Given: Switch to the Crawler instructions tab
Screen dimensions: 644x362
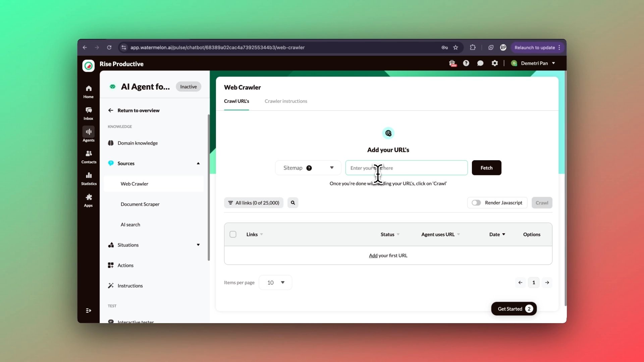Looking at the screenshot, I should click(286, 101).
